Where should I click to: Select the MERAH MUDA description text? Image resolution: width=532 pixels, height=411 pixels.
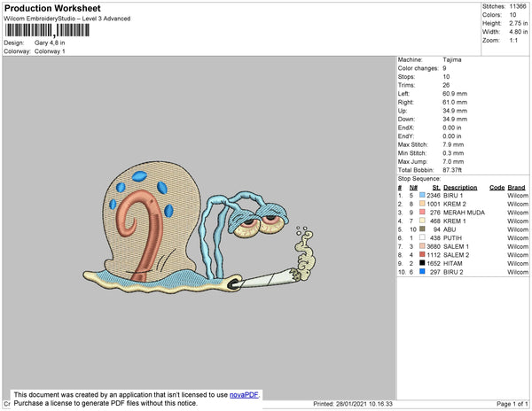[464, 213]
